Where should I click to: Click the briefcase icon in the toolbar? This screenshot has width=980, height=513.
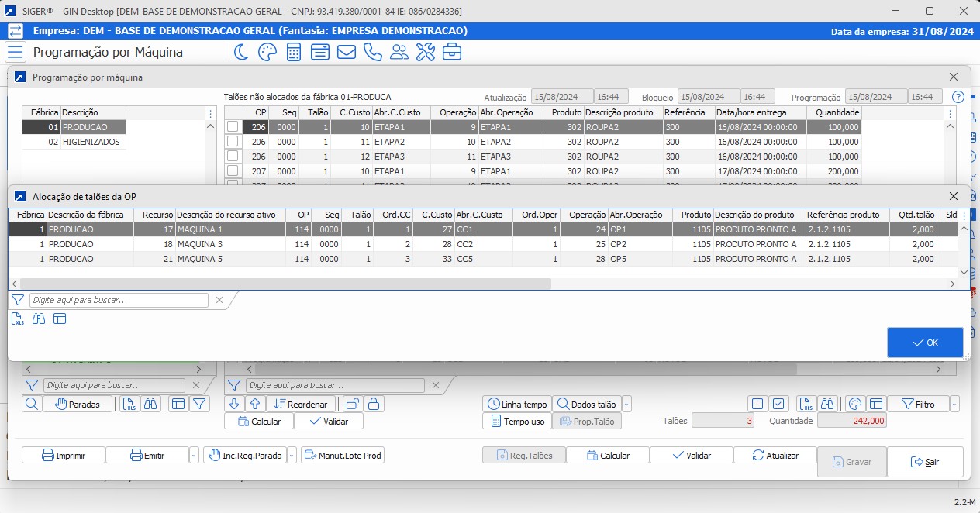point(451,53)
